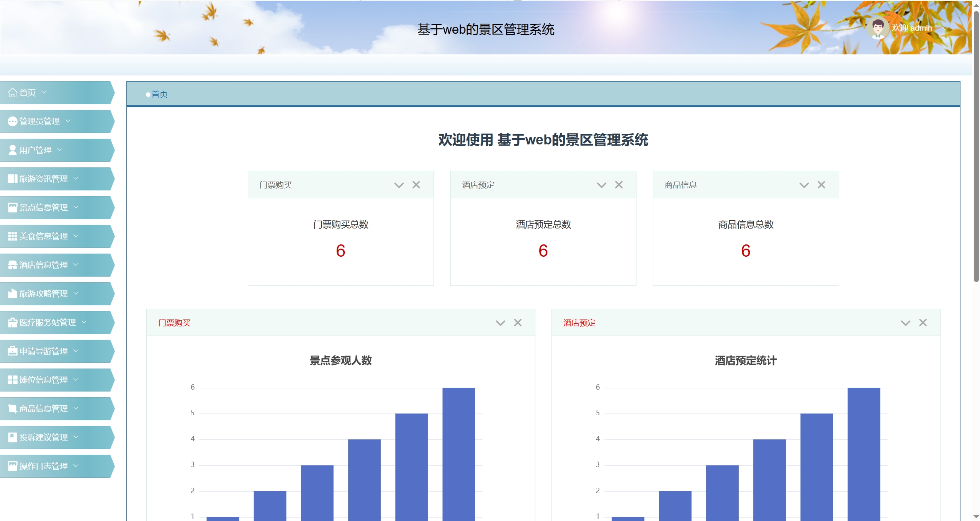Collapse the 商品信息 summary card
Image resolution: width=980 pixels, height=521 pixels.
coord(804,185)
